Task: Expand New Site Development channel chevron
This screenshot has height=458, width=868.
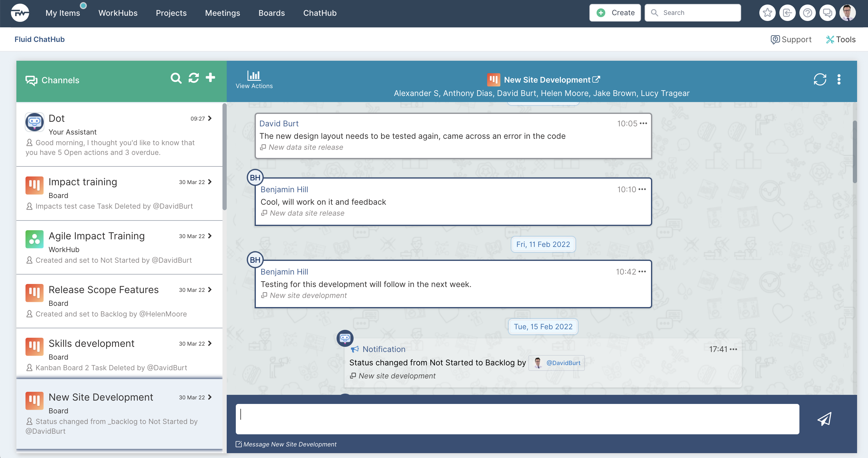Action: (x=210, y=397)
